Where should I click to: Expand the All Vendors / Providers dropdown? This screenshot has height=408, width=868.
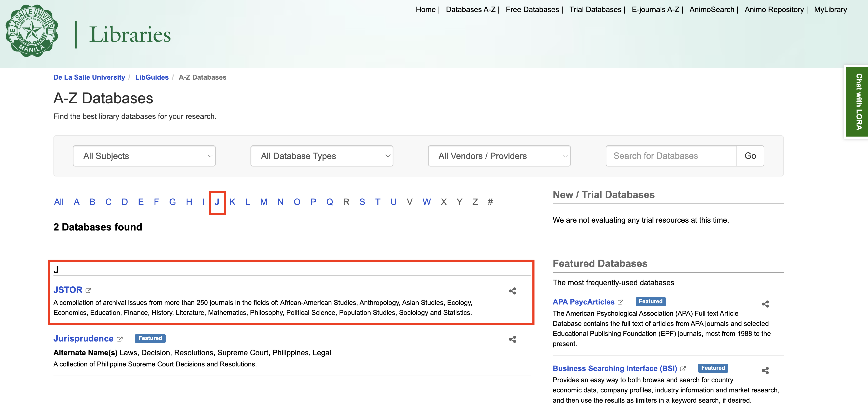(x=499, y=156)
